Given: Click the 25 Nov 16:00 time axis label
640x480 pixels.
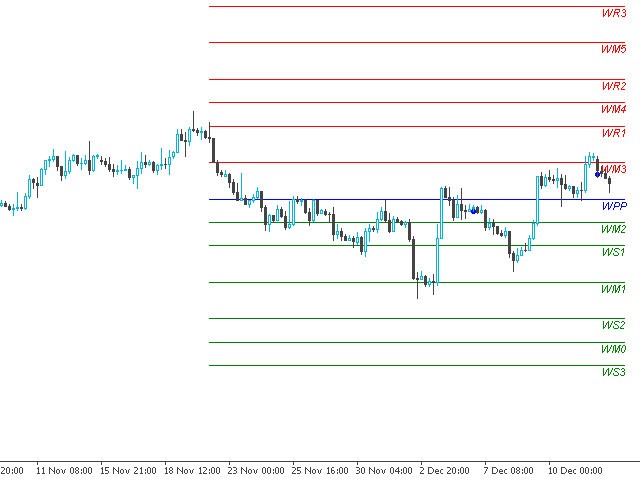Looking at the screenshot, I should [x=320, y=471].
